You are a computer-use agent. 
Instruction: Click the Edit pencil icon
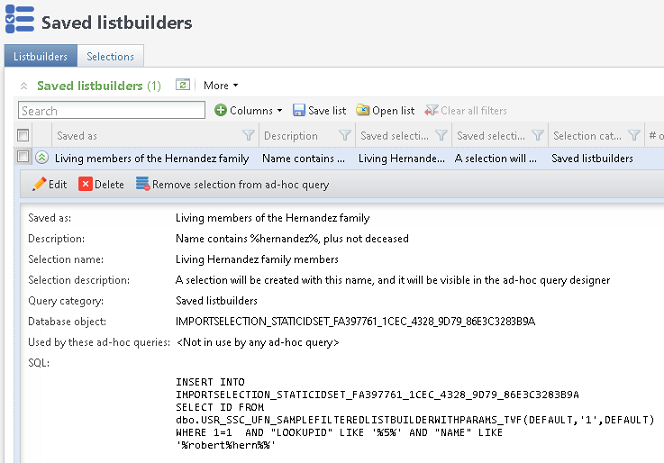pyautogui.click(x=39, y=184)
